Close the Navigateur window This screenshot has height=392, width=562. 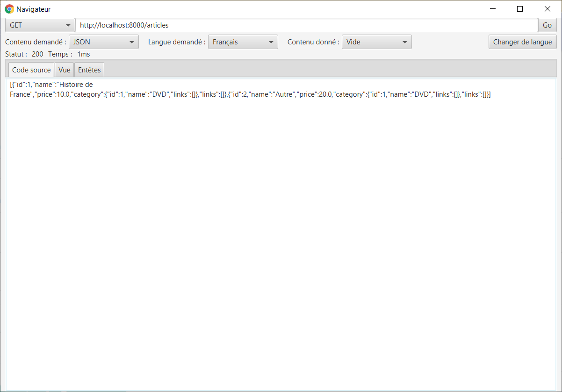click(548, 9)
